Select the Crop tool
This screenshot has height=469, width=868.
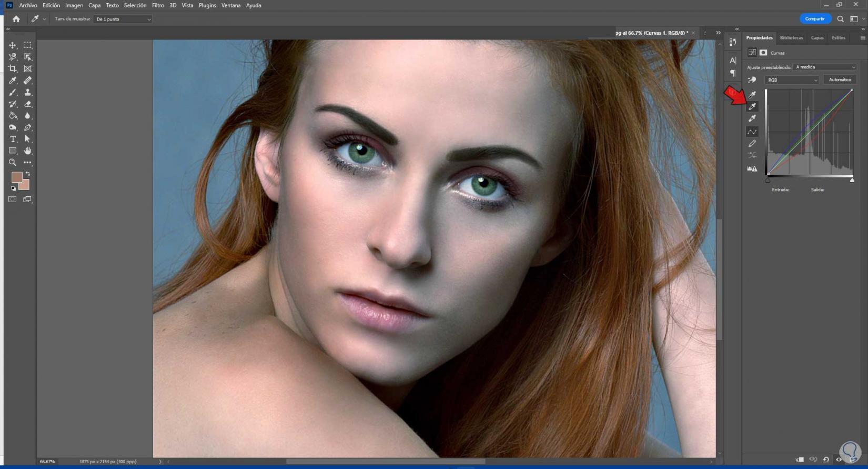pyautogui.click(x=13, y=68)
